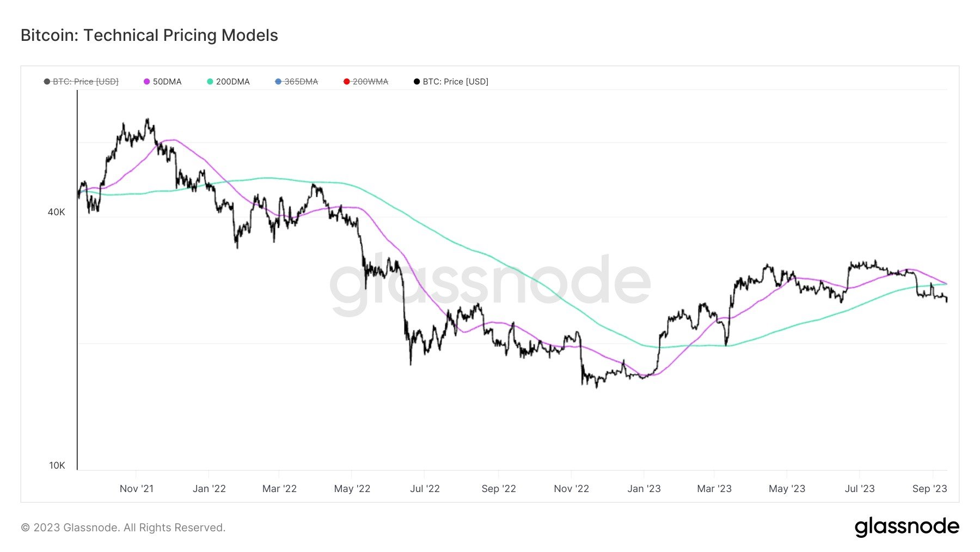Enable the 200WMA series via its label

coord(370,82)
